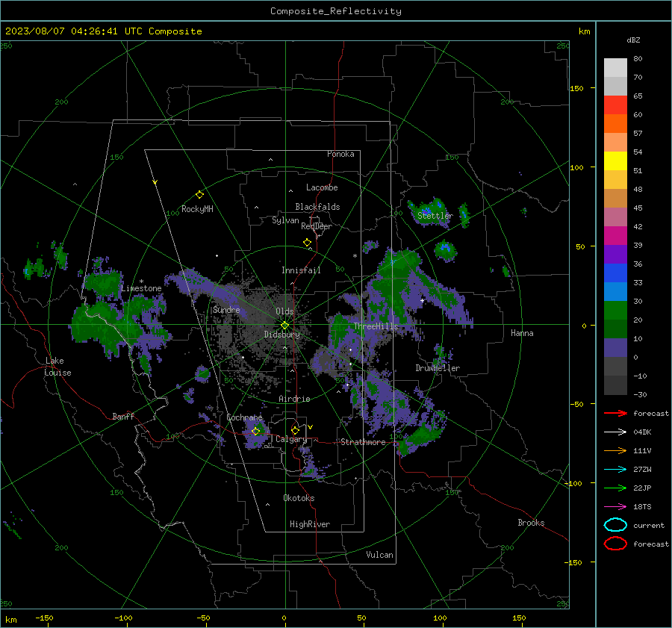
Task: Click the yellow diamond marker under Cochrane
Action: (x=256, y=431)
